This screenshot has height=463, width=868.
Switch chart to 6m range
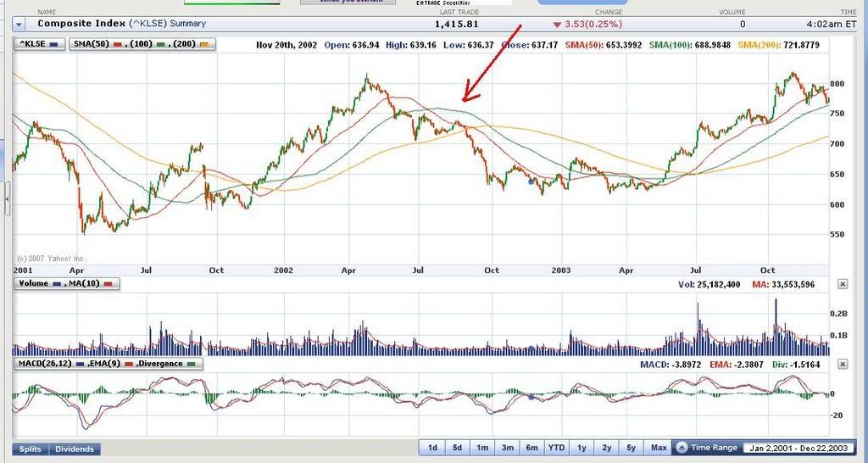pos(531,448)
